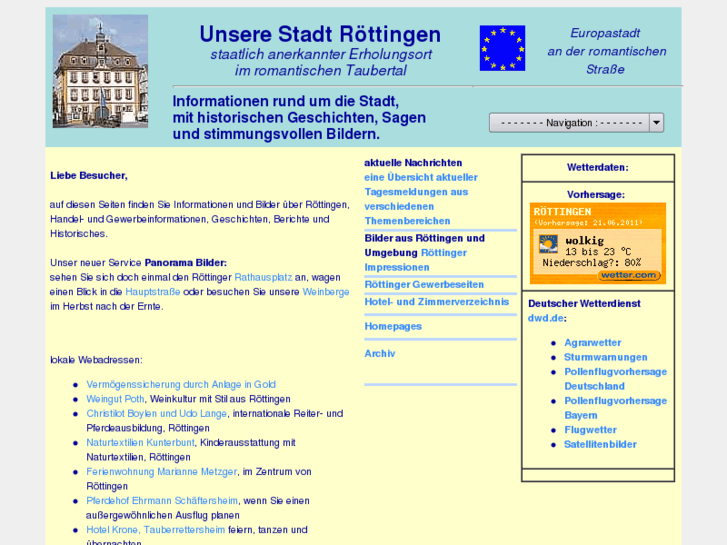Click the 'aktuelle Nachrichten' heading
The width and height of the screenshot is (727, 545).
[x=413, y=163]
